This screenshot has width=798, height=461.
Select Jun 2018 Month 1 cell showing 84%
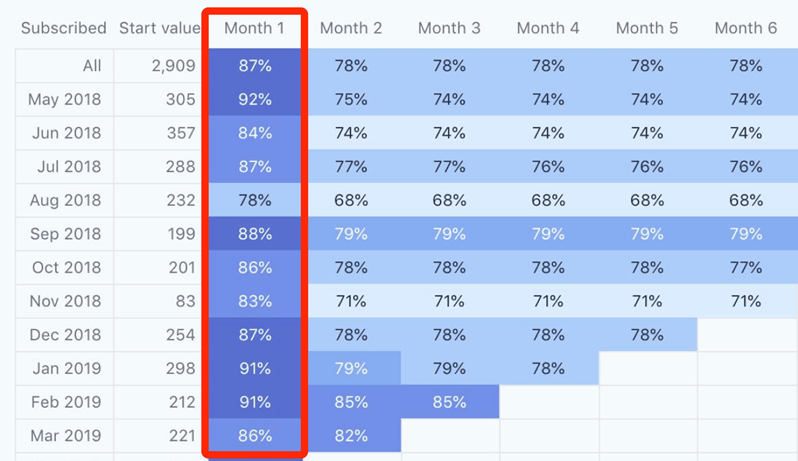pyautogui.click(x=255, y=133)
